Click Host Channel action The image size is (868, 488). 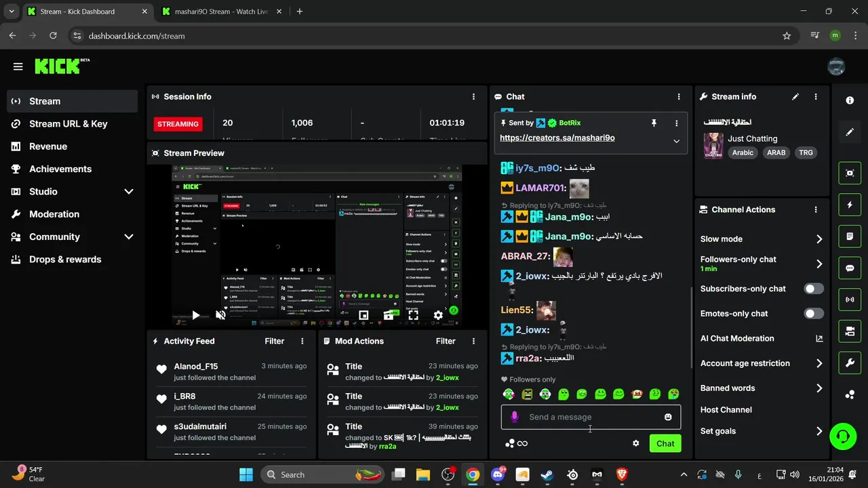tap(726, 409)
